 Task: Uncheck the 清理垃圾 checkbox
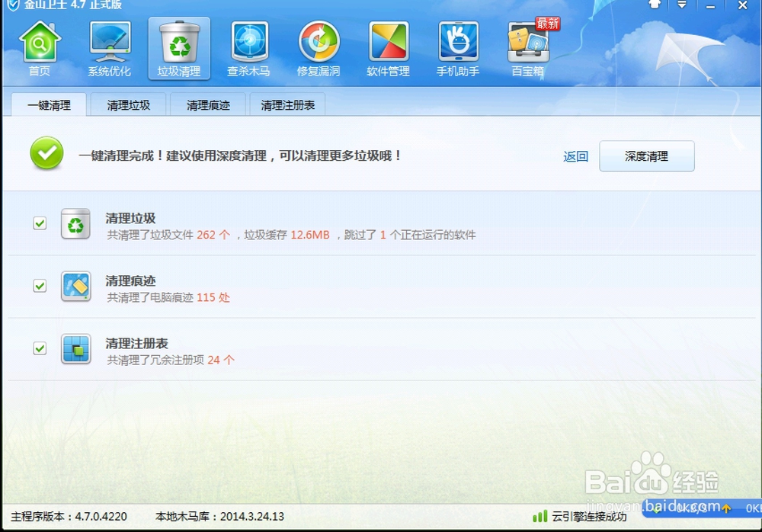pyautogui.click(x=39, y=223)
